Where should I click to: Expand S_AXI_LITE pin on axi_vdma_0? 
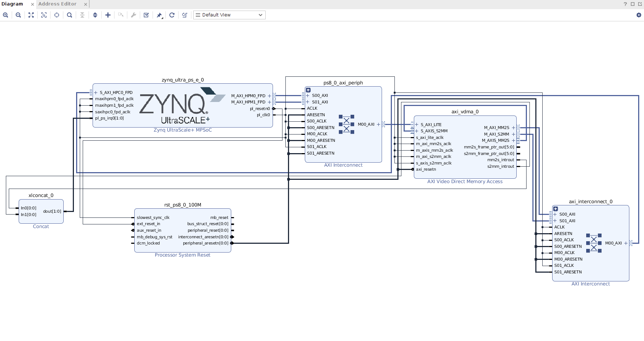(x=417, y=125)
